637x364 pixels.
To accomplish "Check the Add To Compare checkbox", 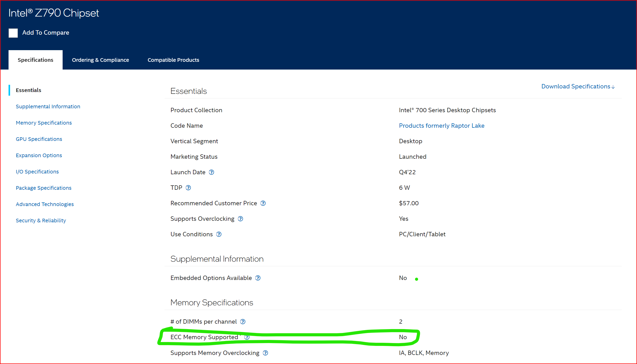I will (x=13, y=33).
